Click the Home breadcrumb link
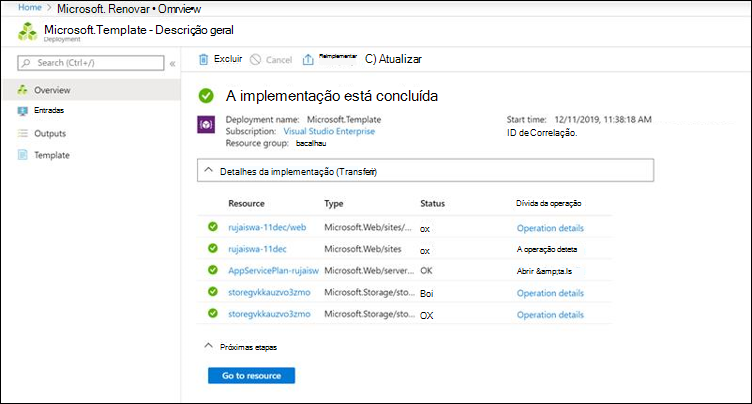 (30, 8)
